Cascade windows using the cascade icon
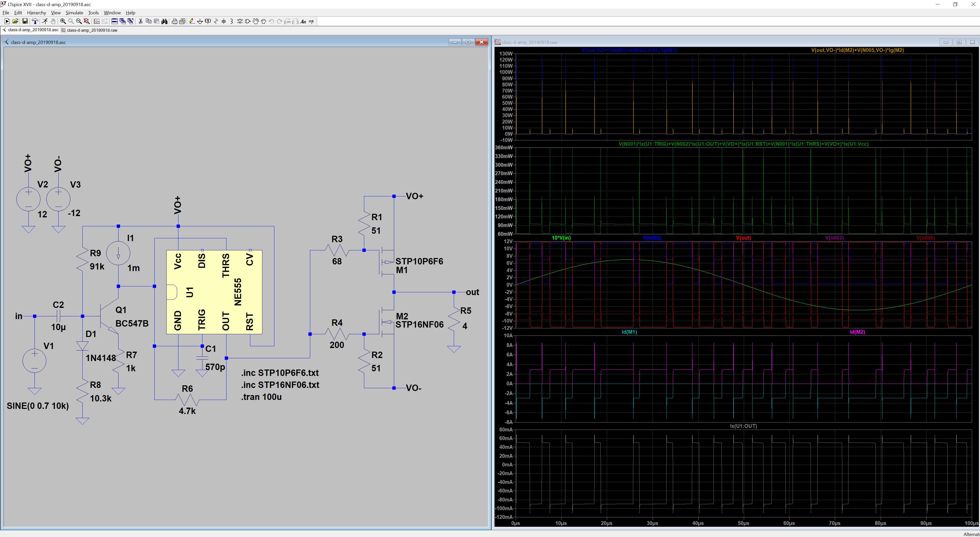Viewport: 980px width, 537px height. [123, 21]
